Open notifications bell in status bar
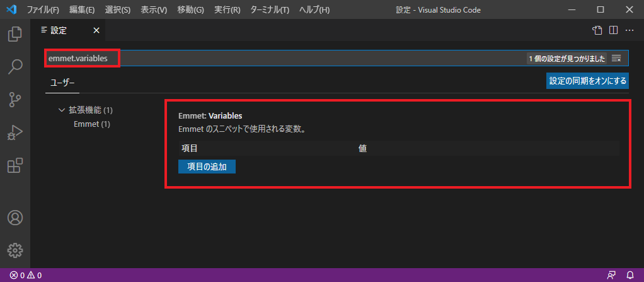The width and height of the screenshot is (644, 282). pos(630,275)
